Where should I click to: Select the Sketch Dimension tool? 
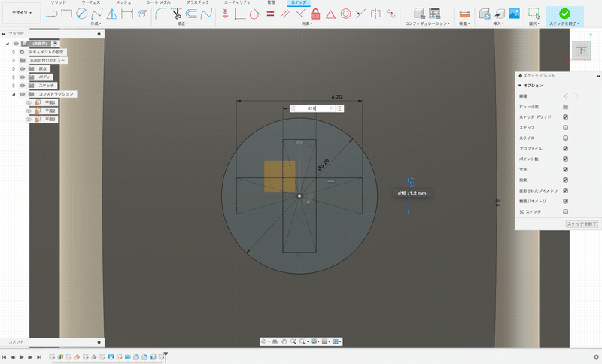pyautogui.click(x=126, y=14)
